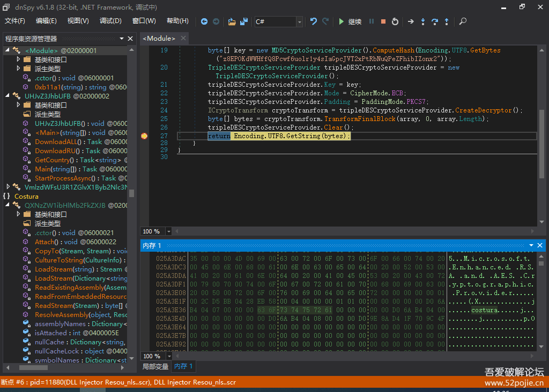
Task: Open search with the magnifier icon
Action: 463,21
